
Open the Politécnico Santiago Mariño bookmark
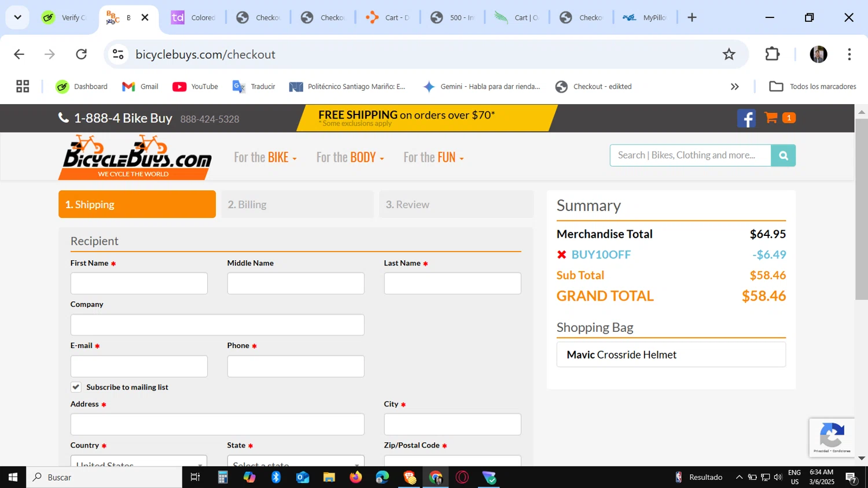(x=348, y=87)
